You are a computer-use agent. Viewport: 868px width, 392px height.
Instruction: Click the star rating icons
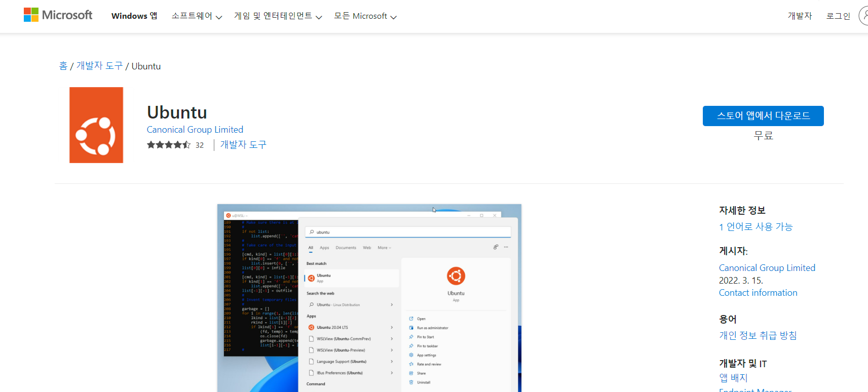pyautogui.click(x=169, y=145)
